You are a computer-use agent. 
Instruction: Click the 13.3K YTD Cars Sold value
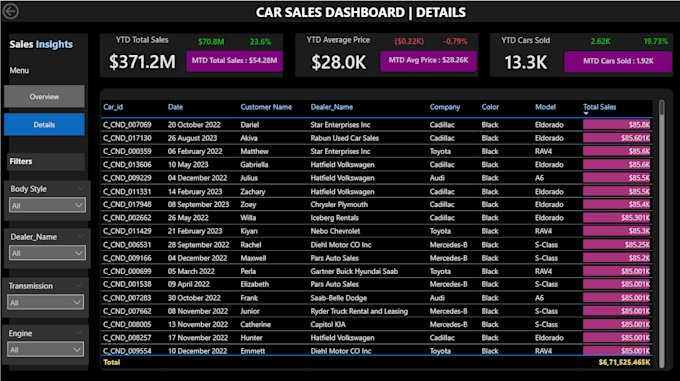pos(526,62)
